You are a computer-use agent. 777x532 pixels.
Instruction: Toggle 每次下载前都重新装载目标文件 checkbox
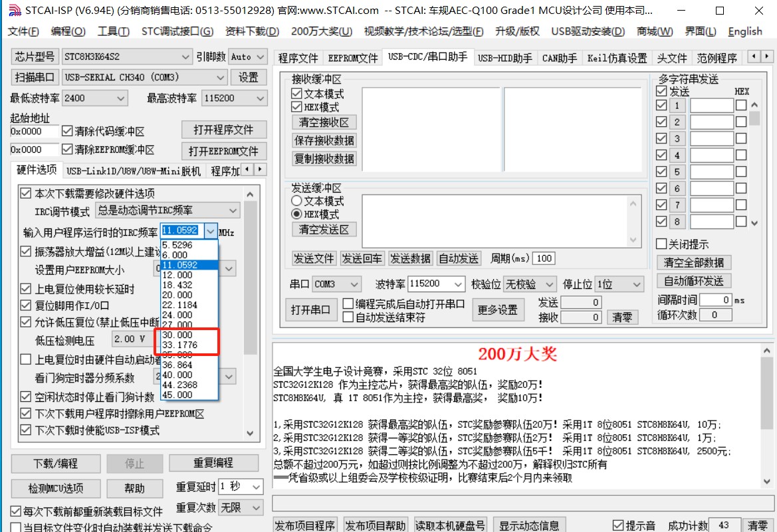[x=16, y=511]
